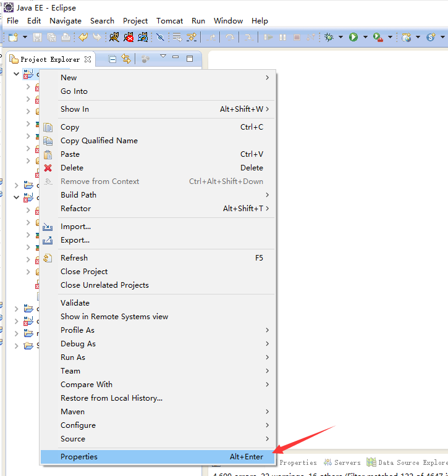The width and height of the screenshot is (448, 476).
Task: Start Tomcat using the cat icon
Action: click(x=114, y=37)
